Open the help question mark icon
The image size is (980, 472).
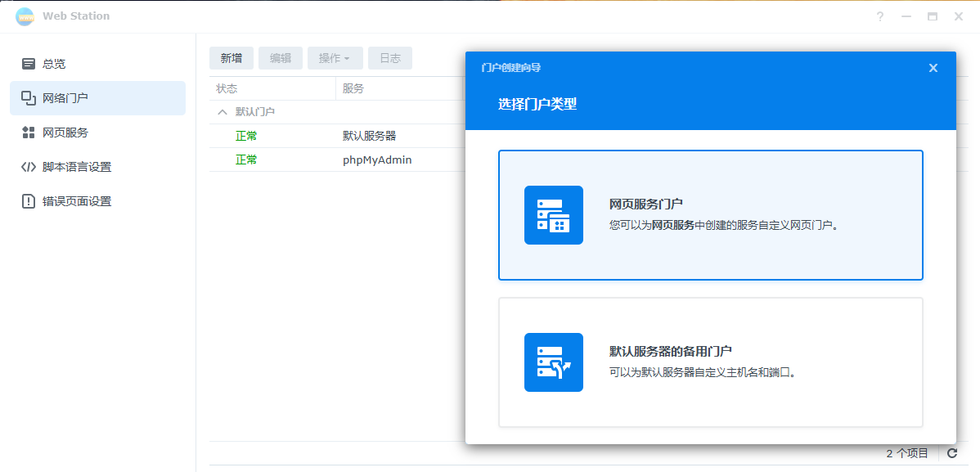point(880,17)
